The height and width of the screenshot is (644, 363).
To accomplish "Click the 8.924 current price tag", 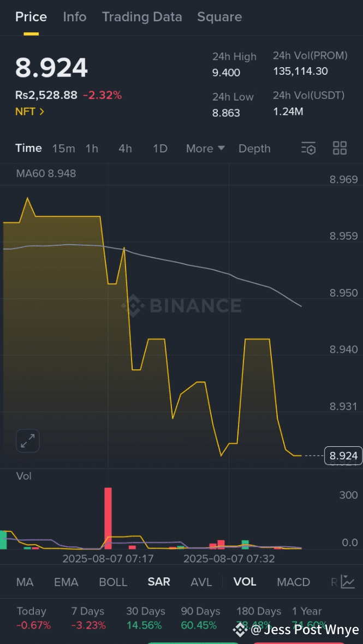I will pyautogui.click(x=343, y=455).
